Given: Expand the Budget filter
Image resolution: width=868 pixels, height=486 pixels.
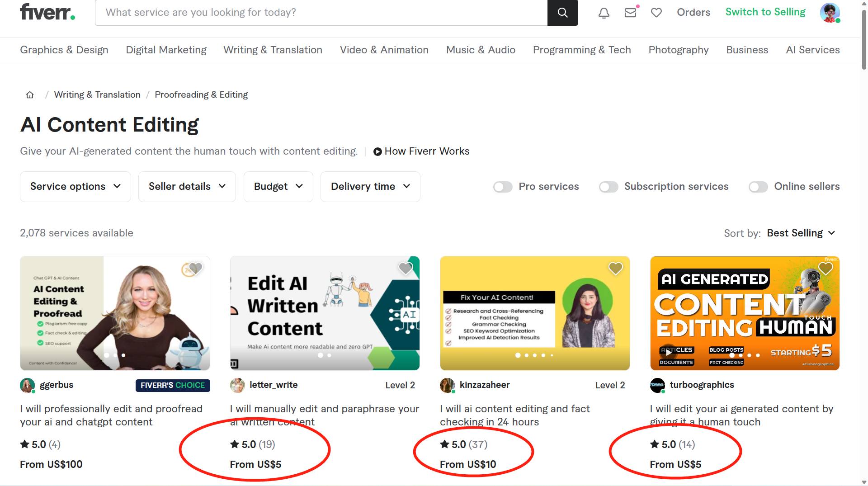Looking at the screenshot, I should pos(278,187).
